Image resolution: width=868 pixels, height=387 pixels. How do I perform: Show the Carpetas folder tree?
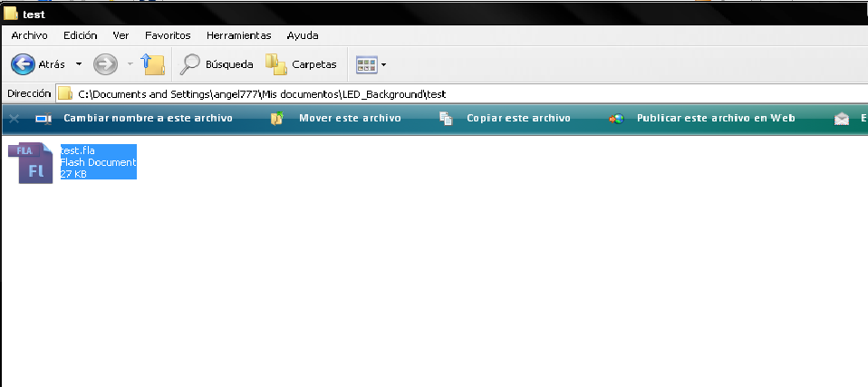click(x=301, y=64)
